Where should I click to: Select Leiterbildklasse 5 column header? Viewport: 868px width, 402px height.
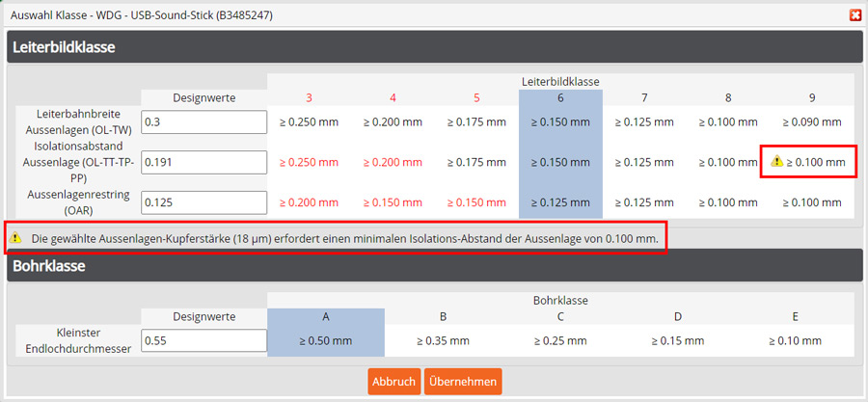tap(476, 97)
